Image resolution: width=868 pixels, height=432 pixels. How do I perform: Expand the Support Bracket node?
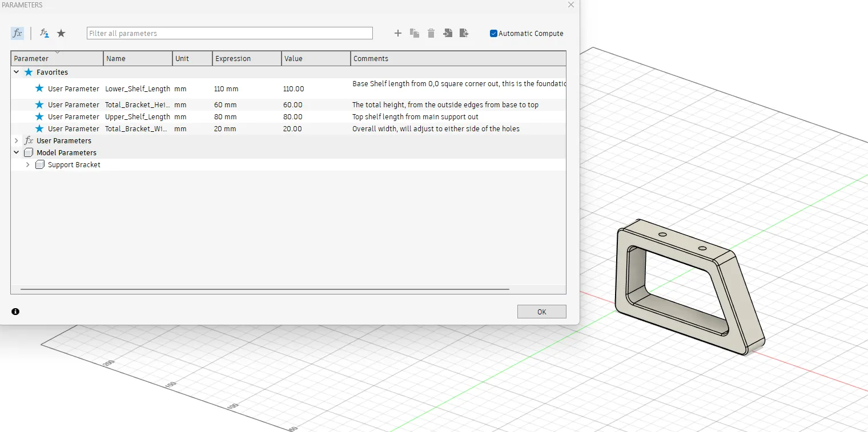27,164
